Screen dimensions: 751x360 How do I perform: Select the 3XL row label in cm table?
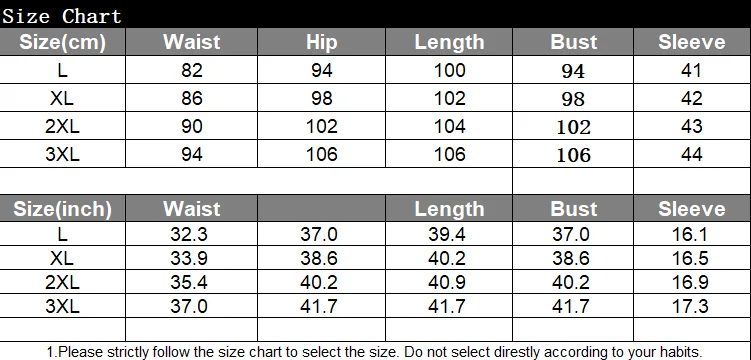click(x=62, y=154)
